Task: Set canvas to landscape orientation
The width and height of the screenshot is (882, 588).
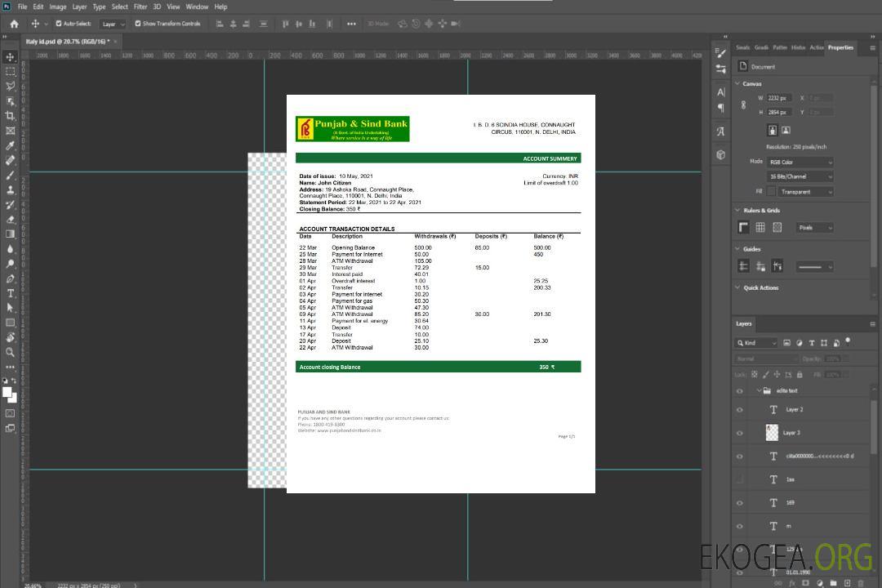Action: coord(786,130)
